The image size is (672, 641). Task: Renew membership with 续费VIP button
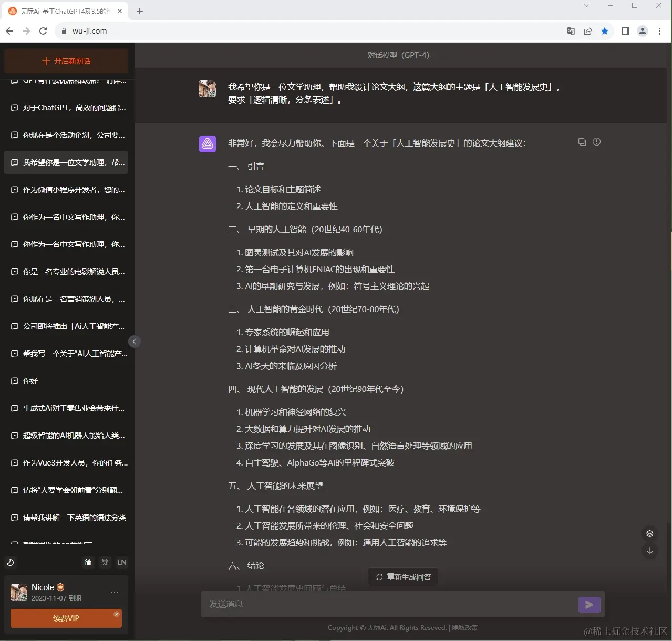click(x=66, y=618)
